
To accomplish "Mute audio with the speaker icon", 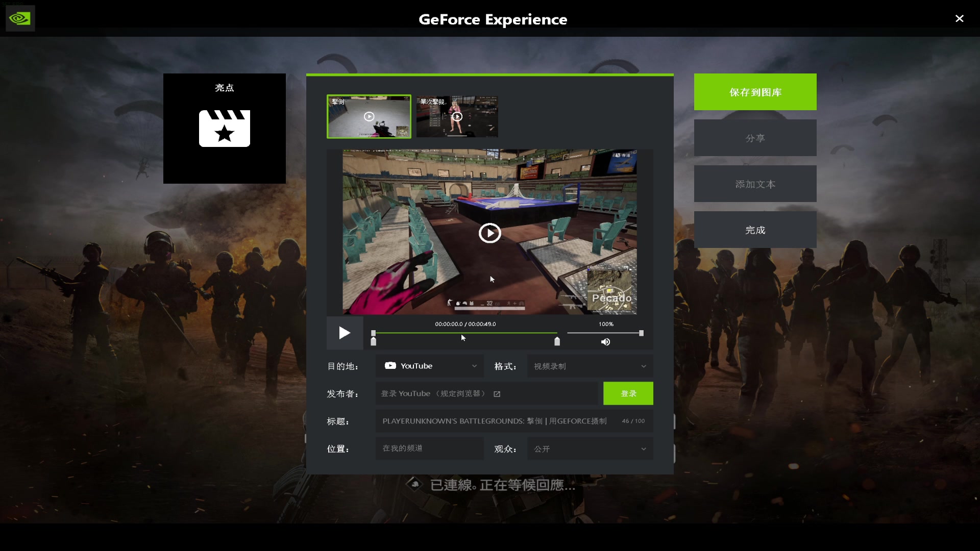I will pos(605,342).
